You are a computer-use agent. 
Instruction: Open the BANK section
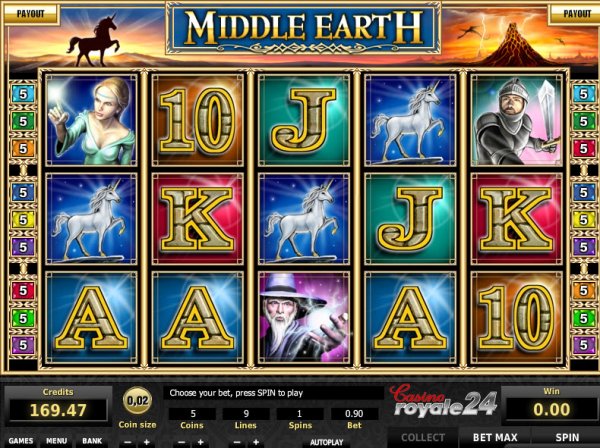point(92,441)
